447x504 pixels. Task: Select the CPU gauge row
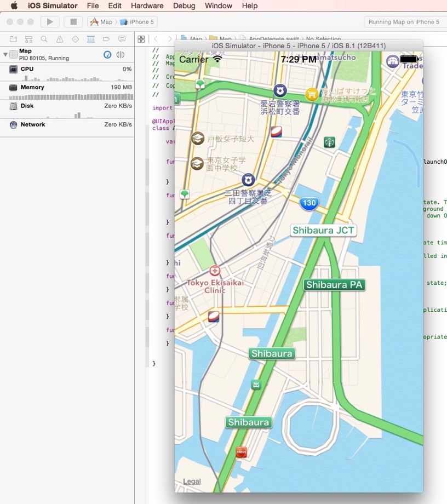pos(67,72)
